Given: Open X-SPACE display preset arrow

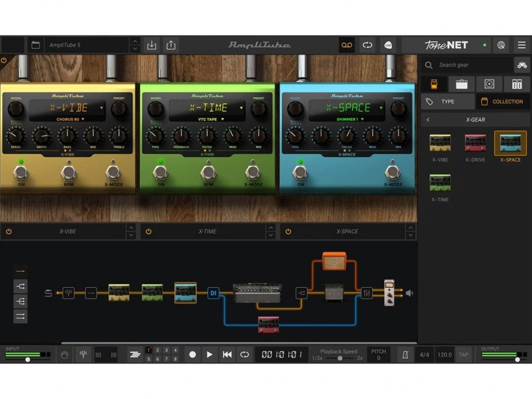Looking at the screenshot, I should pos(381,108).
